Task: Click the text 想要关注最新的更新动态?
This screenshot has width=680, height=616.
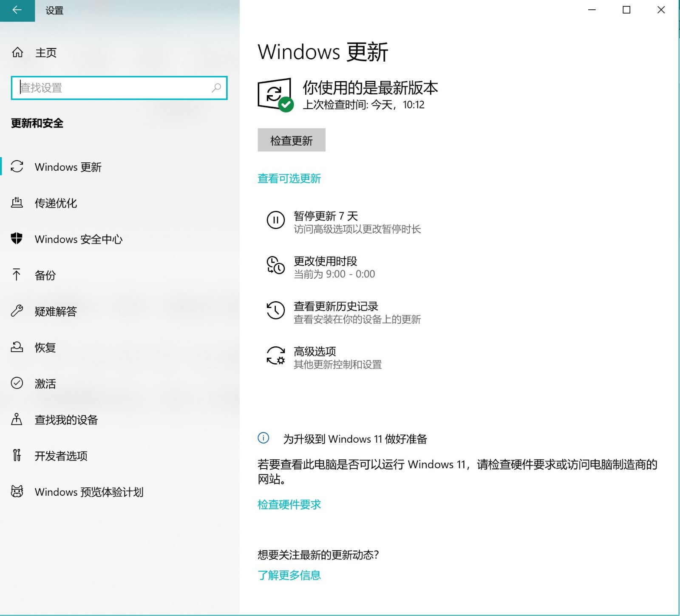Action: tap(318, 554)
